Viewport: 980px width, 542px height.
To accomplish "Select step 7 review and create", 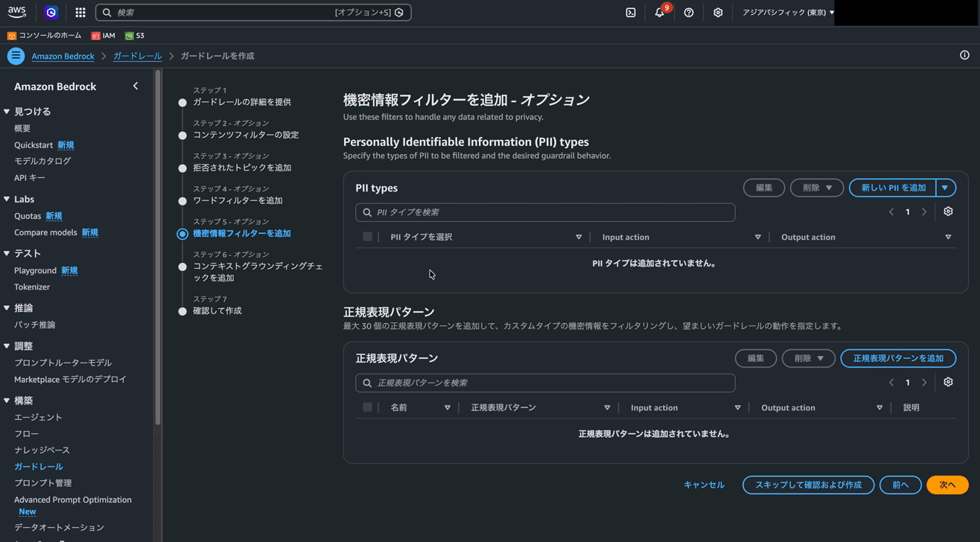I will 217,310.
